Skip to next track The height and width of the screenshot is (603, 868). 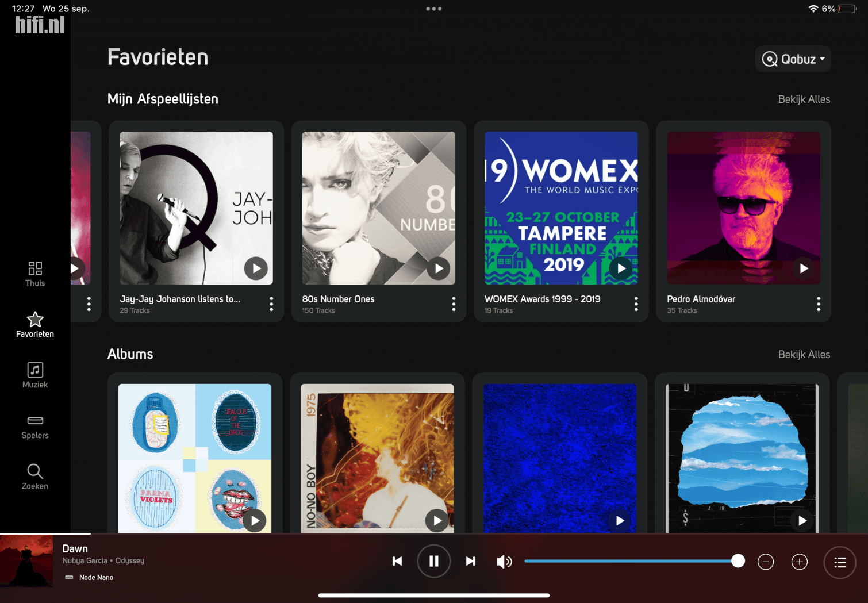[x=471, y=561]
